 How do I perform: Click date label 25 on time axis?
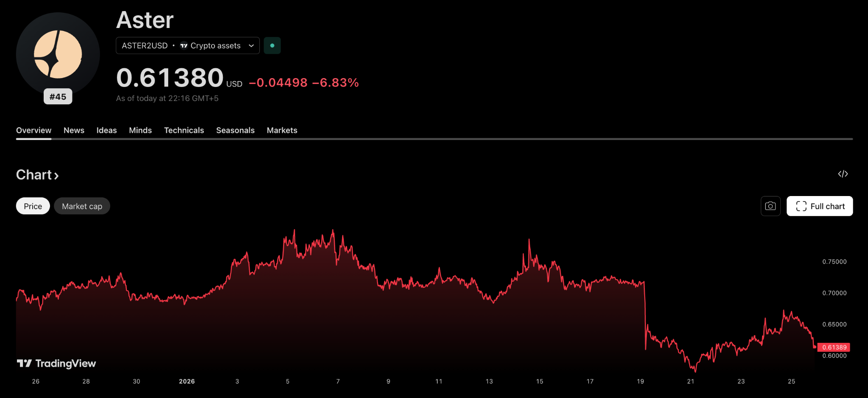pos(791,381)
